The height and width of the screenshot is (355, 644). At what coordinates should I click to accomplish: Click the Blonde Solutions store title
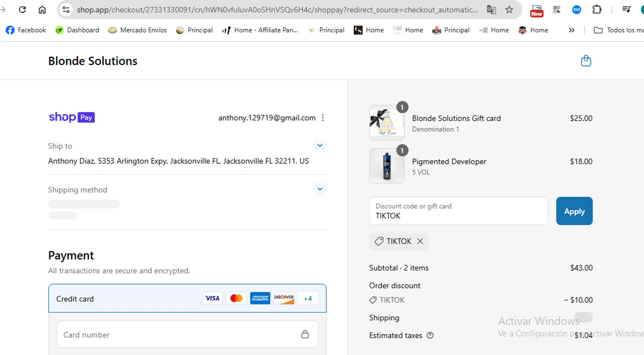click(93, 61)
